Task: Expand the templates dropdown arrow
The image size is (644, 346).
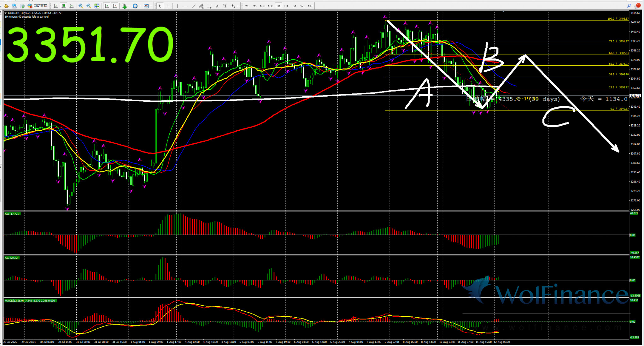Action: click(x=151, y=6)
